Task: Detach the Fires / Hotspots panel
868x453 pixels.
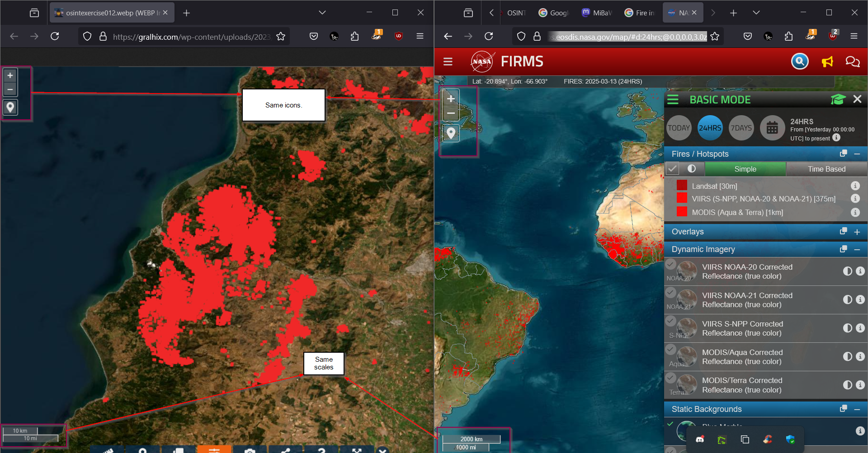Action: click(x=843, y=154)
